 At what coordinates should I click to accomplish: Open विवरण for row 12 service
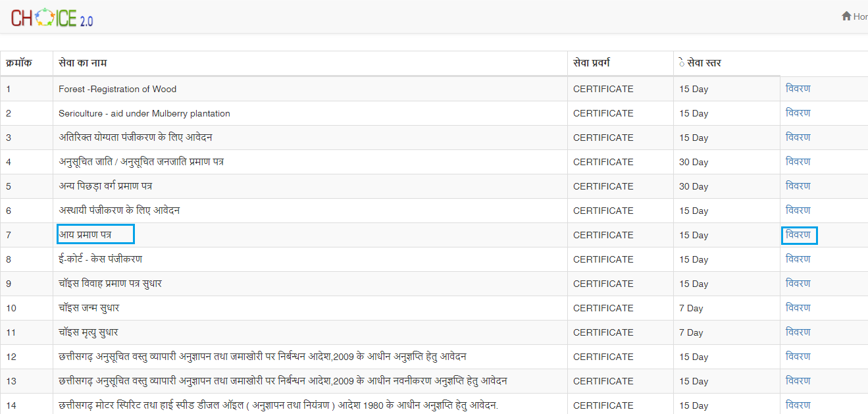pyautogui.click(x=798, y=356)
